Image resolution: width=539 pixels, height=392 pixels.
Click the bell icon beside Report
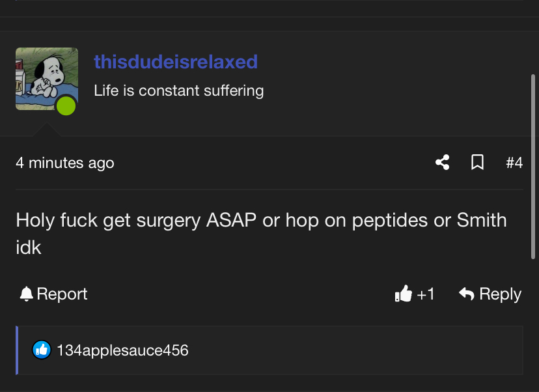pos(26,294)
